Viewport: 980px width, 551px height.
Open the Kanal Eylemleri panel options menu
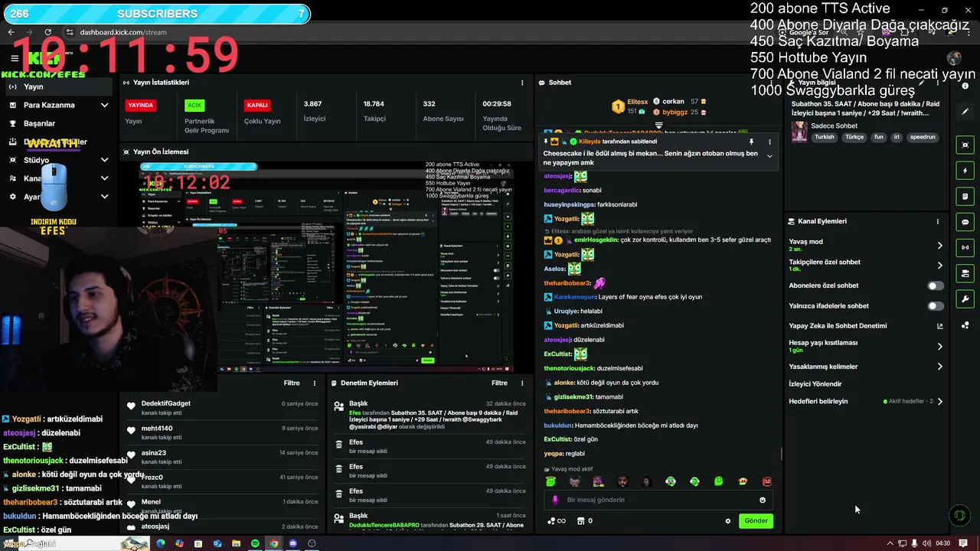coord(937,221)
